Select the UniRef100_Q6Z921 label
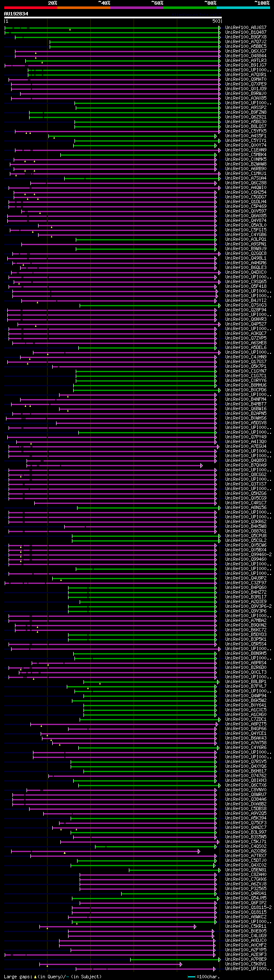 click(246, 117)
